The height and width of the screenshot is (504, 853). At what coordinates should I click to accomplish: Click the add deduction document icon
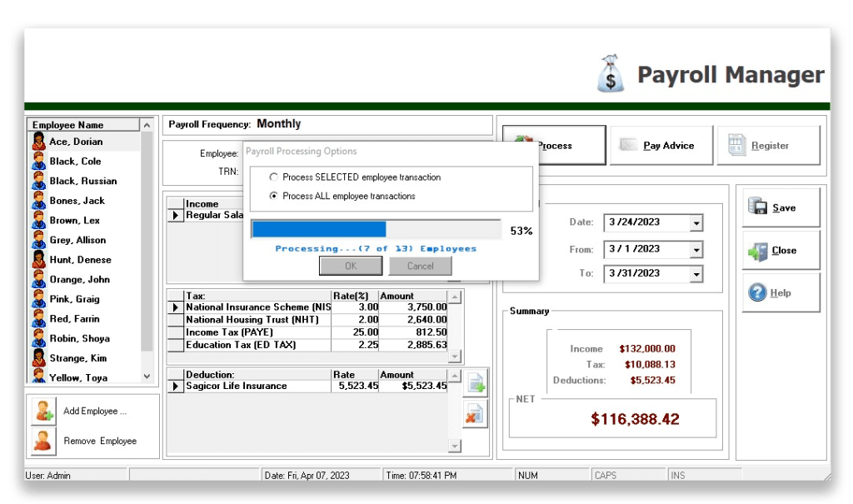[x=476, y=384]
